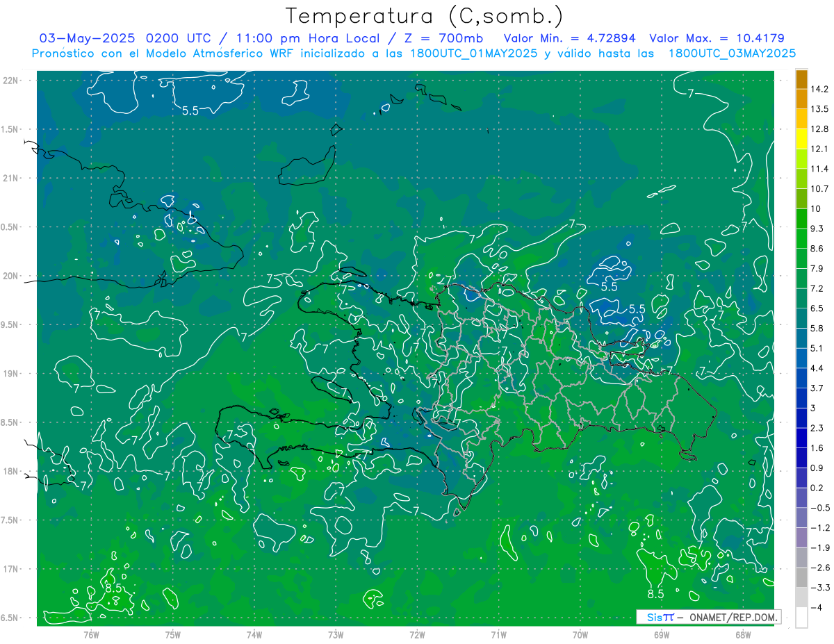Click the 7.2 colorbar value
The height and width of the screenshot is (644, 834).
coord(818,288)
